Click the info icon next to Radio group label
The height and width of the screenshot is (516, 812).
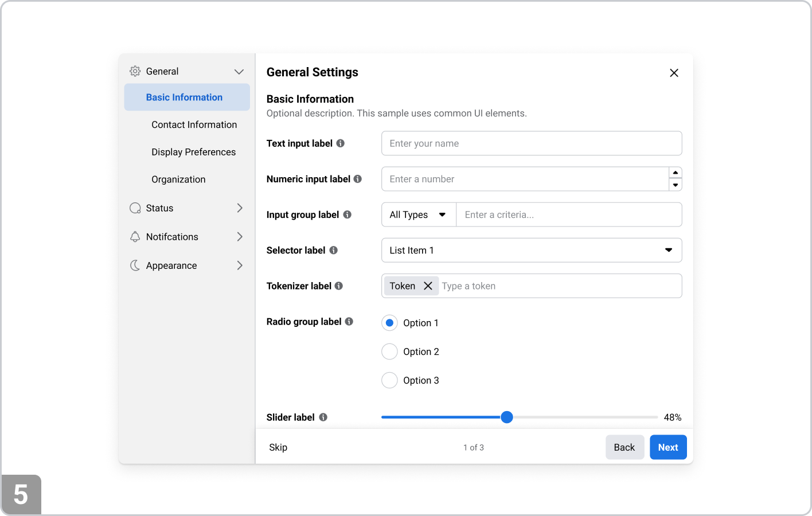tap(349, 322)
